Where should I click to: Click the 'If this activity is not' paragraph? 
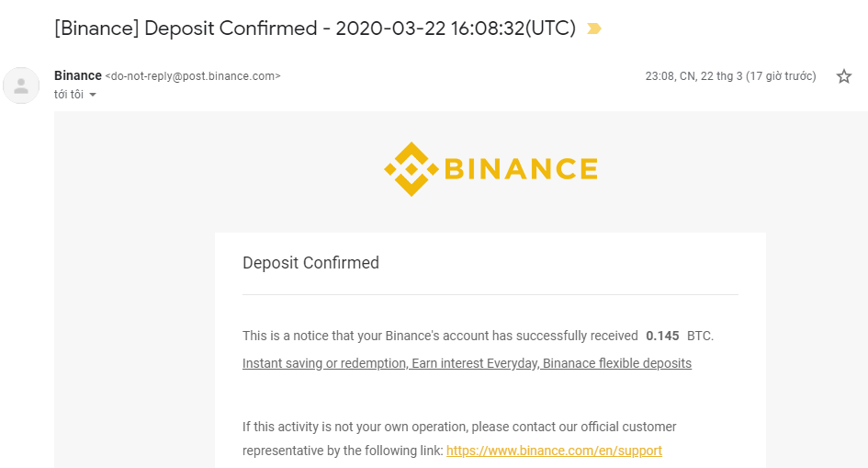pos(459,427)
